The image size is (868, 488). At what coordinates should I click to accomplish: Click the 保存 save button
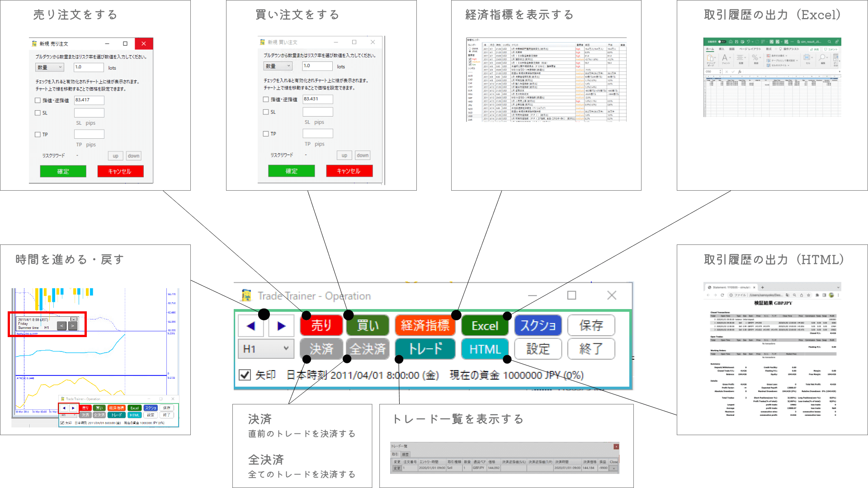tap(591, 326)
